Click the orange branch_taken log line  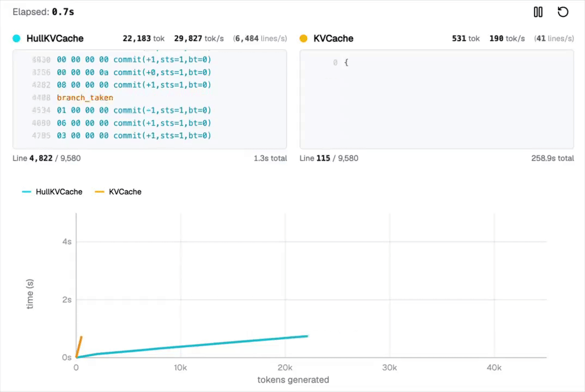pos(85,98)
